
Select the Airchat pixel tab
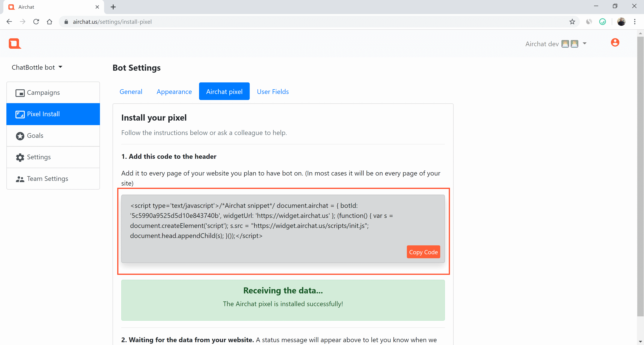pyautogui.click(x=224, y=91)
